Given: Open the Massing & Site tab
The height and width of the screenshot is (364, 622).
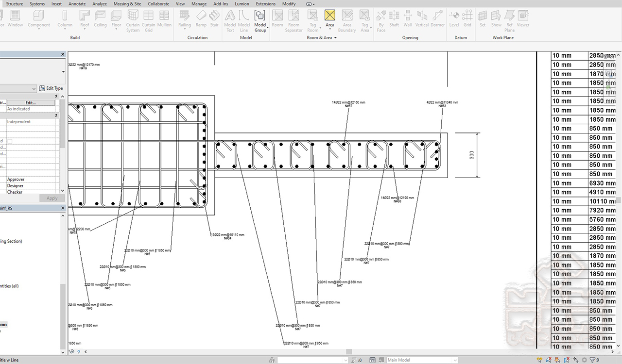Looking at the screenshot, I should tap(127, 4).
